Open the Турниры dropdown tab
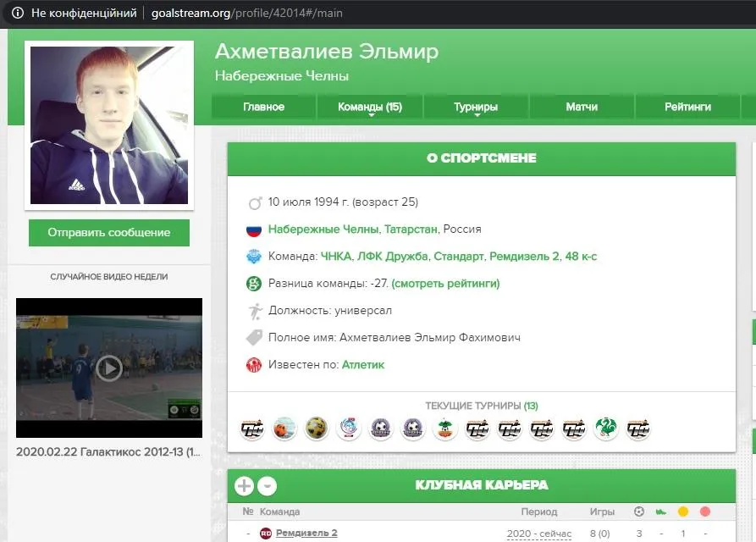 [476, 108]
